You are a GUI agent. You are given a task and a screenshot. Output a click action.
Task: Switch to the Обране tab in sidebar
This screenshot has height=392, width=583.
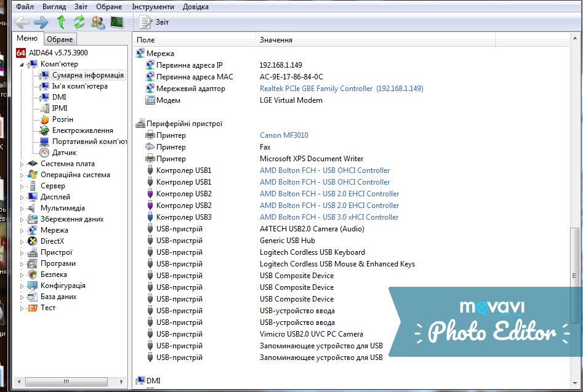coord(60,39)
